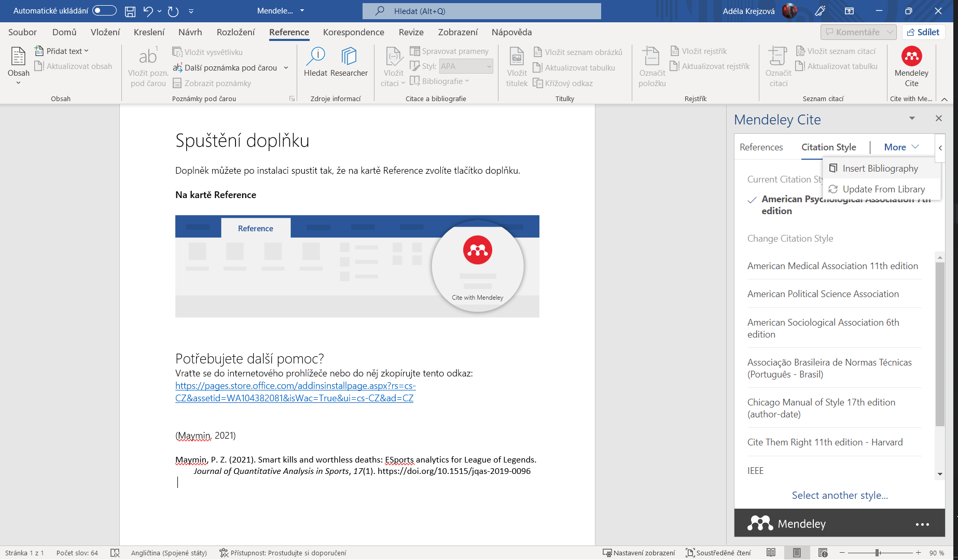Open the Quick Access Toolbar customize dropdown

click(x=191, y=11)
